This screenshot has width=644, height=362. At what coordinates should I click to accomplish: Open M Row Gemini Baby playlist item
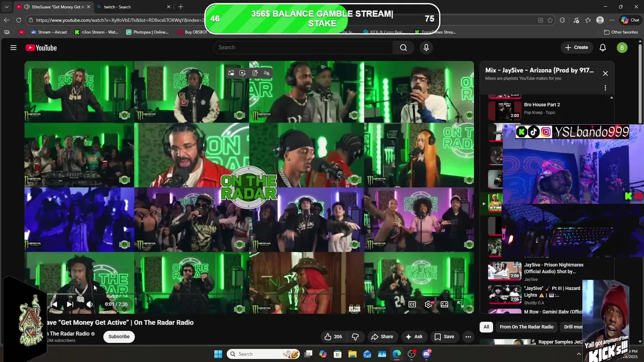click(x=536, y=311)
